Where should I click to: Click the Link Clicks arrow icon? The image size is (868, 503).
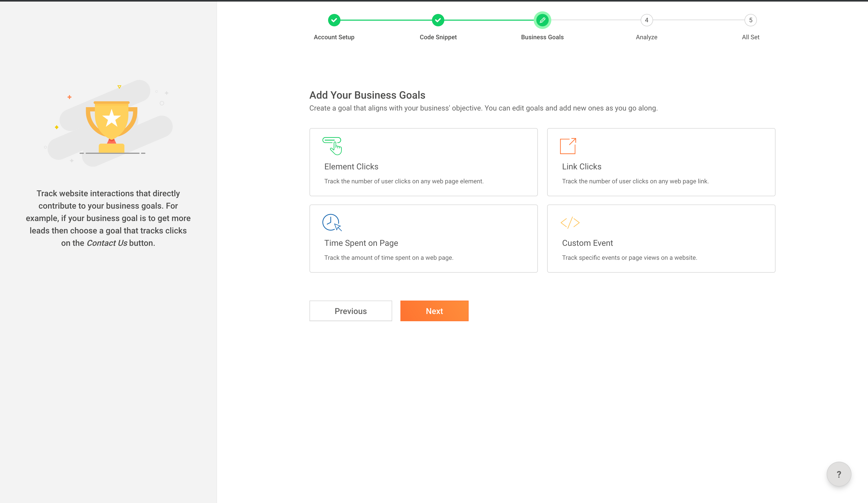[x=568, y=146]
